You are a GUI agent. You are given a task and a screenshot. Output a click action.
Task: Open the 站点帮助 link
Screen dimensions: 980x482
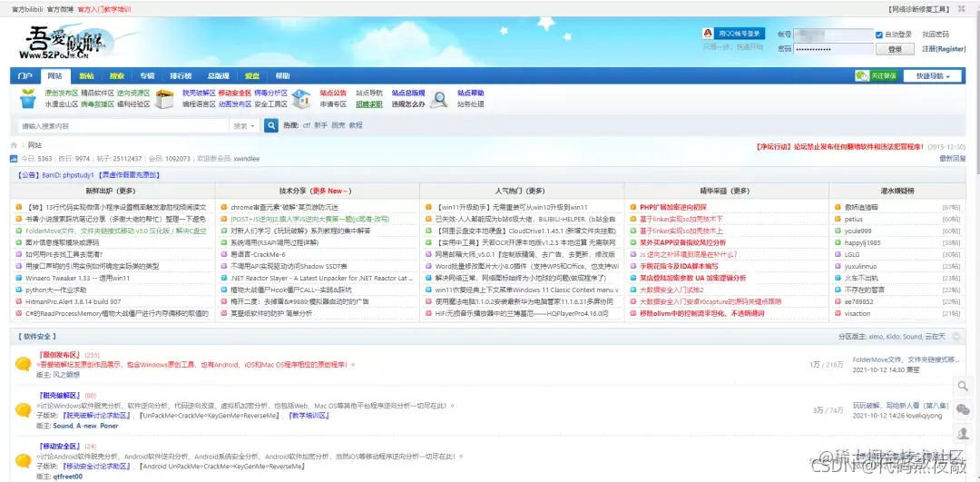coord(471,93)
